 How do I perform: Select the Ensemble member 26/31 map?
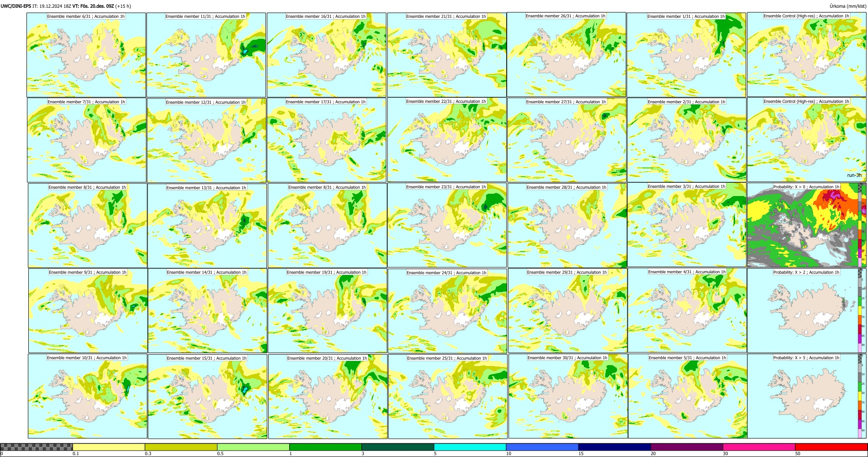(566, 55)
